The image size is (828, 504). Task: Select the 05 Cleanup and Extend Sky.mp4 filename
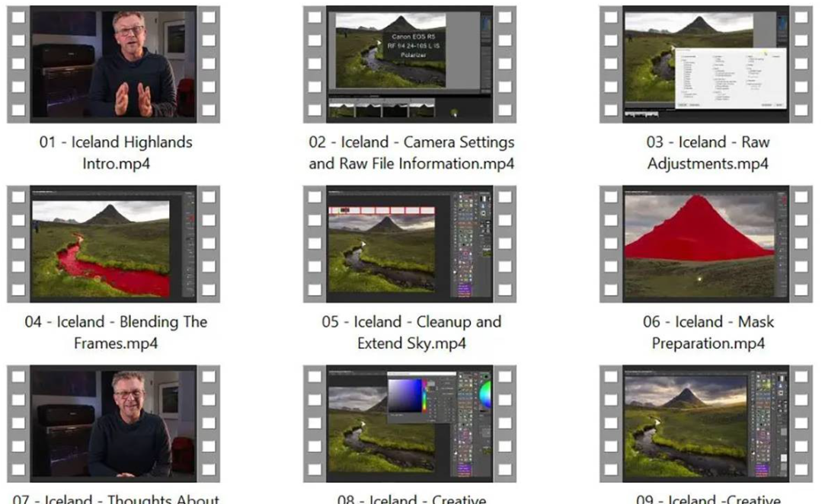411,332
